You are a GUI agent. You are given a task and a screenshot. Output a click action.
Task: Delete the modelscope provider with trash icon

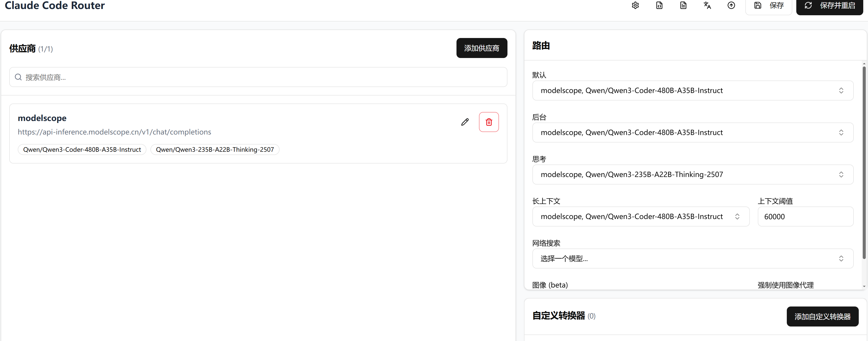click(x=488, y=122)
